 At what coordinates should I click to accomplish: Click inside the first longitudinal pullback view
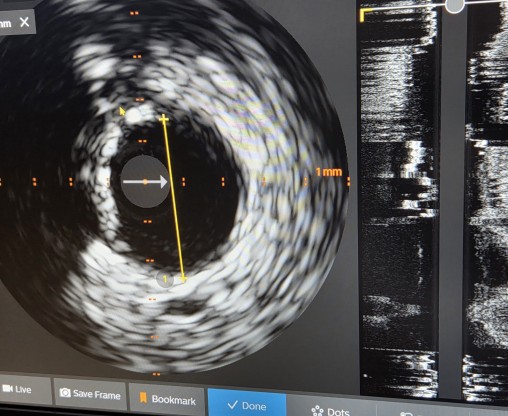(x=399, y=200)
